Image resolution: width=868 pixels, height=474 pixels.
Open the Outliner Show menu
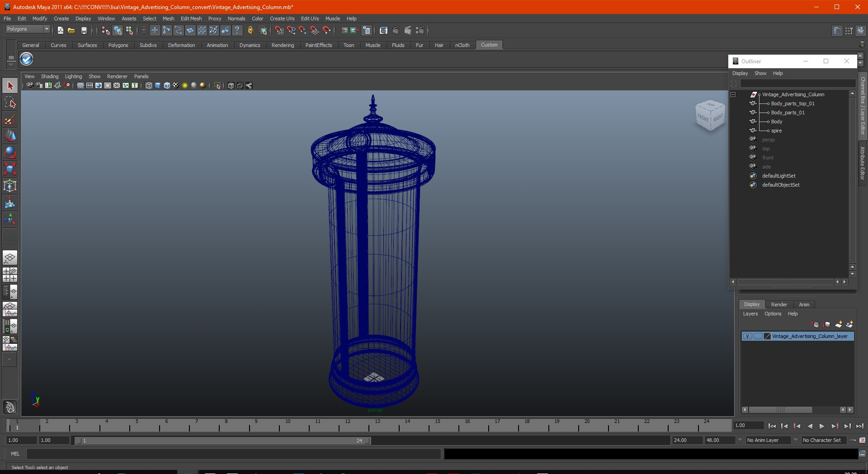click(x=760, y=73)
